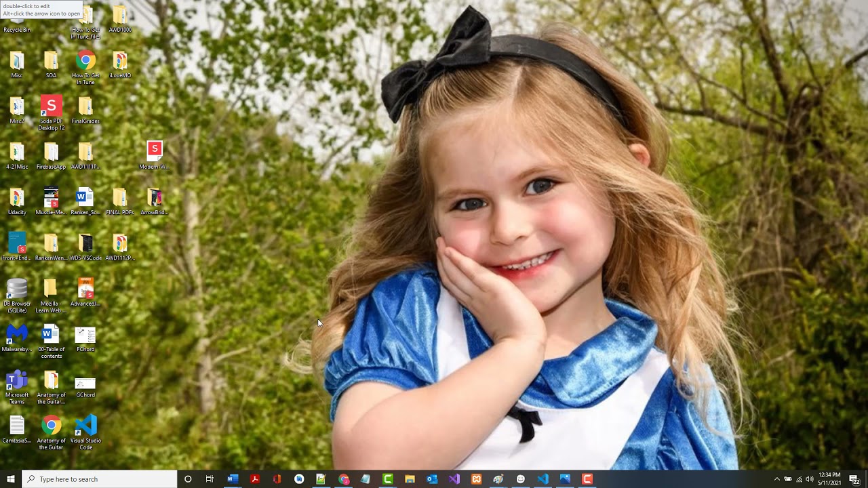Select the FINAL PDFs folder
Screen dimensions: 868x488
tap(120, 201)
